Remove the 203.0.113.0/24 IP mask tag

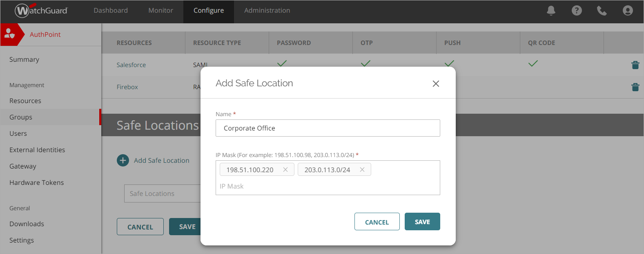(x=362, y=170)
